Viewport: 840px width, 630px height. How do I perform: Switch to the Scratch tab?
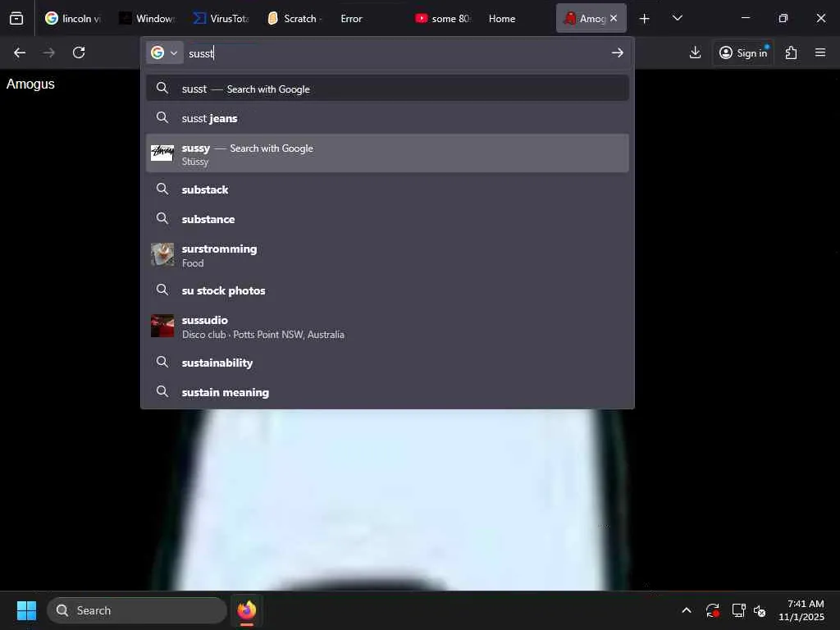click(294, 18)
